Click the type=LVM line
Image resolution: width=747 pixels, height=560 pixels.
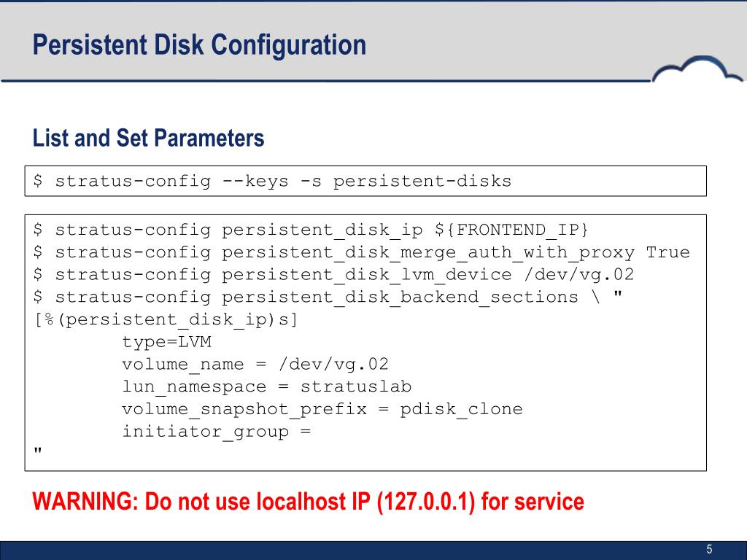(167, 342)
